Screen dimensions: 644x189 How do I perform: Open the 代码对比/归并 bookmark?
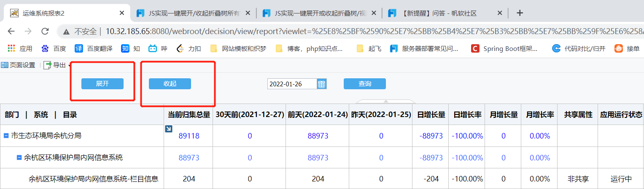tap(579, 48)
